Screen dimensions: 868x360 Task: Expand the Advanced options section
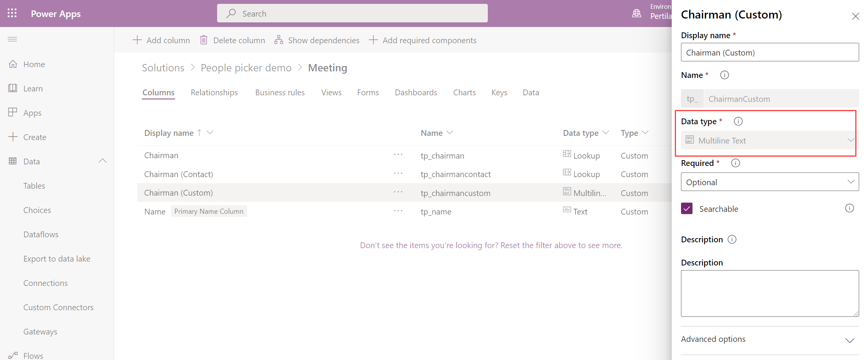pyautogui.click(x=849, y=340)
